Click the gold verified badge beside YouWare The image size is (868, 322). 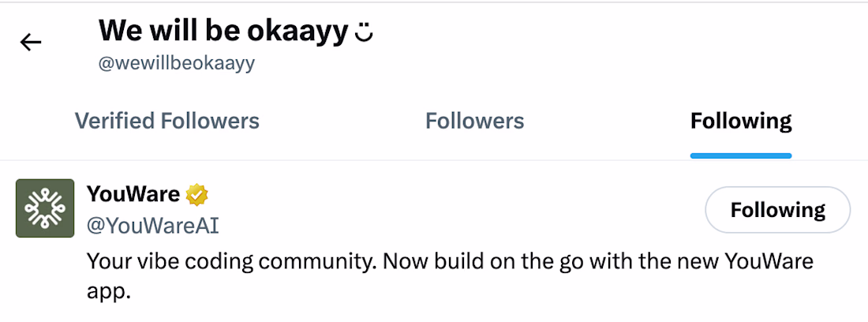(x=197, y=193)
